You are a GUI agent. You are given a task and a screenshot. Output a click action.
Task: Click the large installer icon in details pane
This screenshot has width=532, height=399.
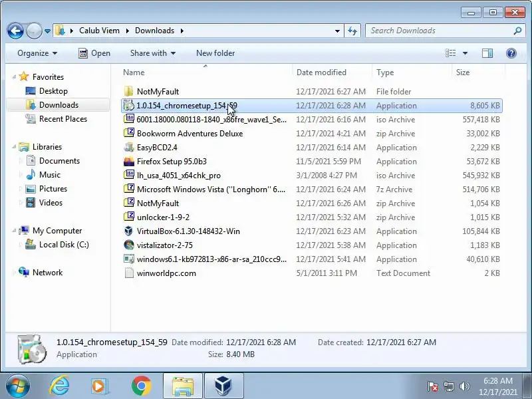click(x=31, y=348)
